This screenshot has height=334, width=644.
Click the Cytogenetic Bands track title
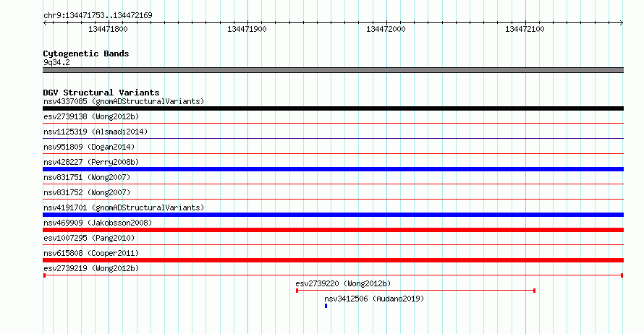point(86,53)
